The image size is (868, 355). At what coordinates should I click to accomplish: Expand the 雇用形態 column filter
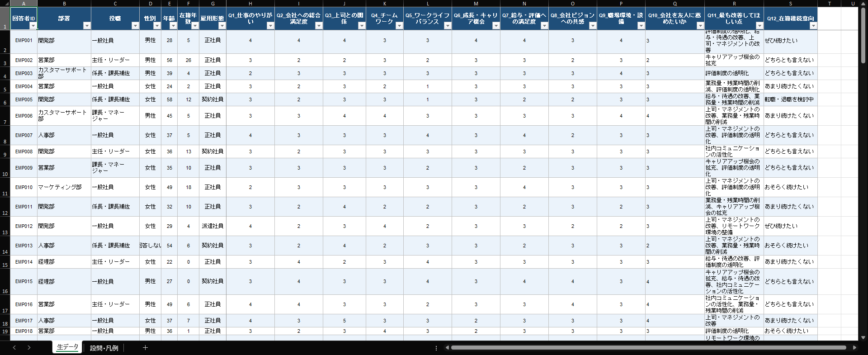click(x=222, y=26)
